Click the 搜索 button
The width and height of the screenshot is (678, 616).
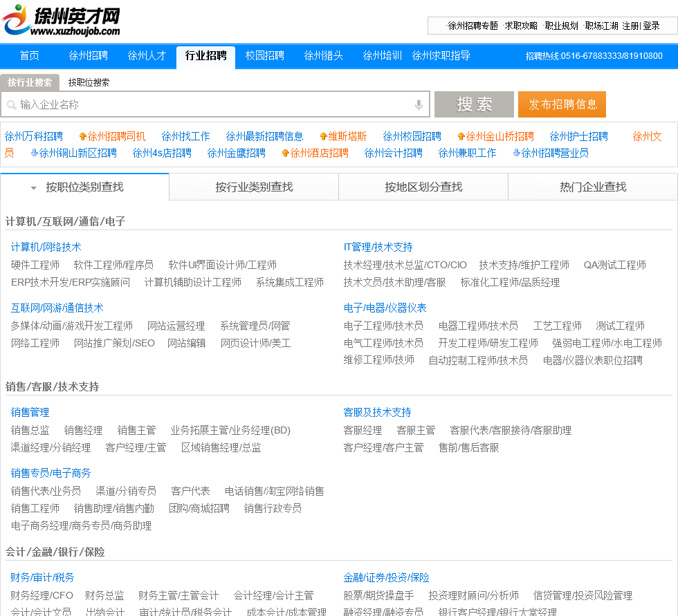tap(474, 104)
